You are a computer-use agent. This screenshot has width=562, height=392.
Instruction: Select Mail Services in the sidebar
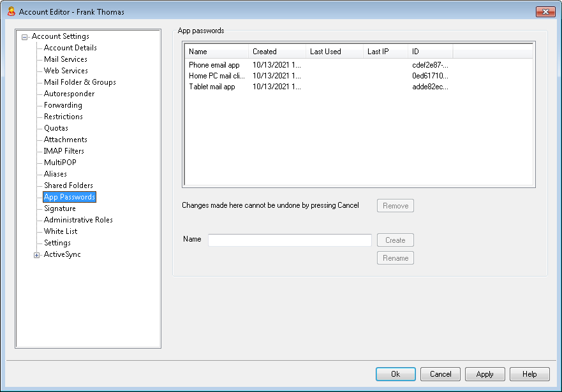tap(66, 59)
